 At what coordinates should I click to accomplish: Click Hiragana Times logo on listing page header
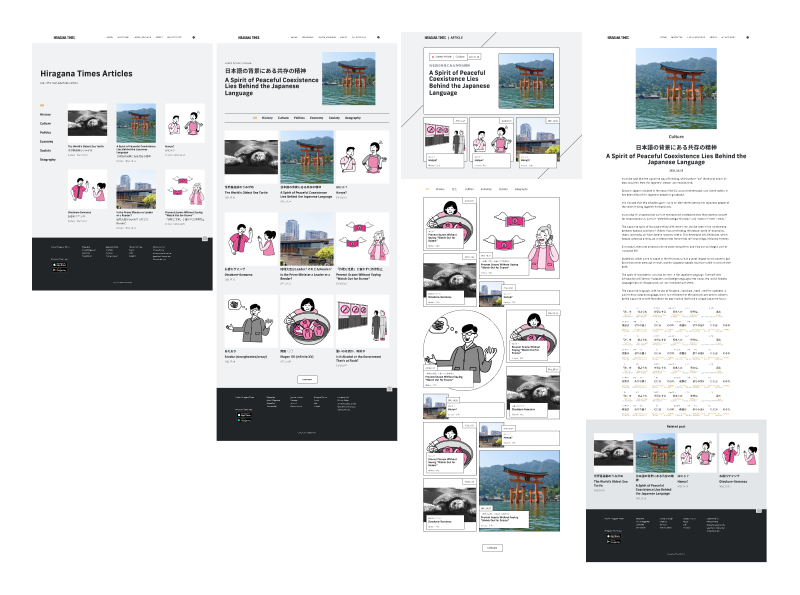[249, 37]
